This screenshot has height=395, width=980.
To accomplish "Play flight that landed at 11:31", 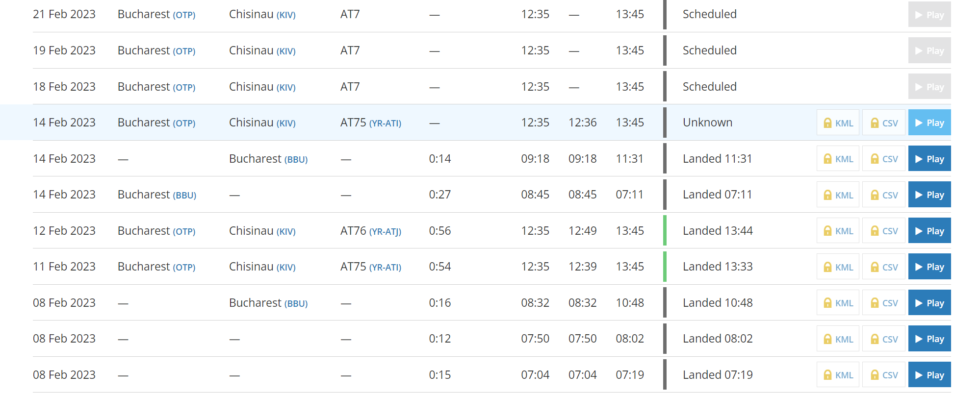I will [929, 159].
